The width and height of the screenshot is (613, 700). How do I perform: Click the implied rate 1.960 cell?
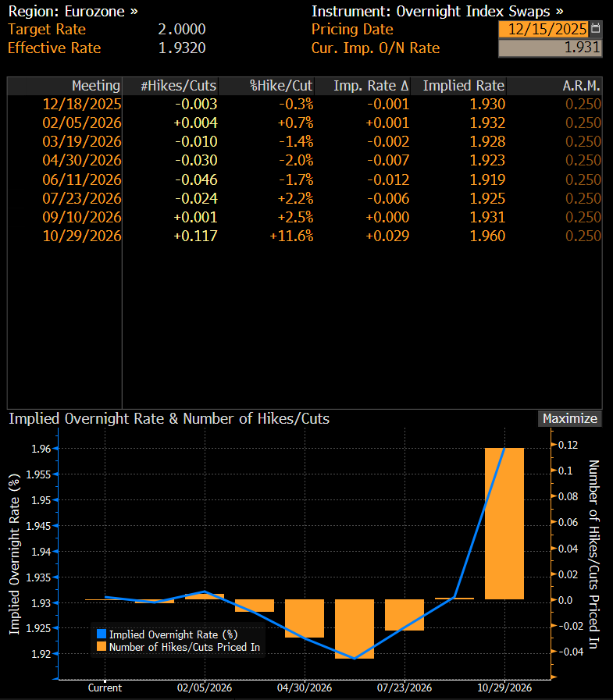pos(489,236)
